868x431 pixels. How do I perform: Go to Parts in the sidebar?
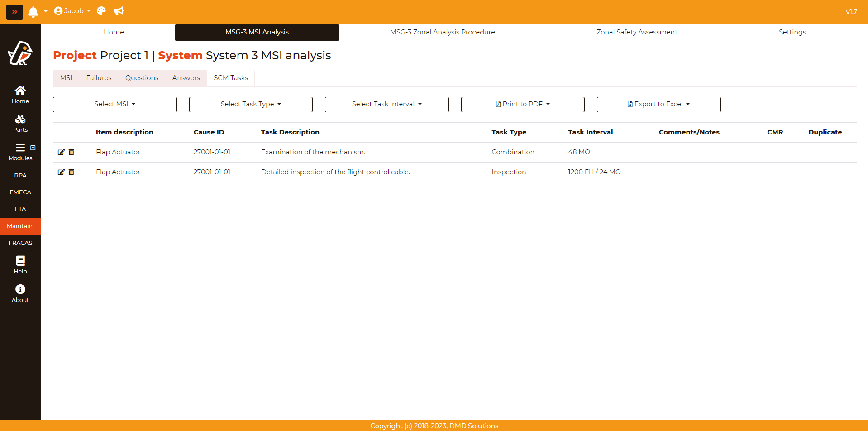[x=20, y=124]
